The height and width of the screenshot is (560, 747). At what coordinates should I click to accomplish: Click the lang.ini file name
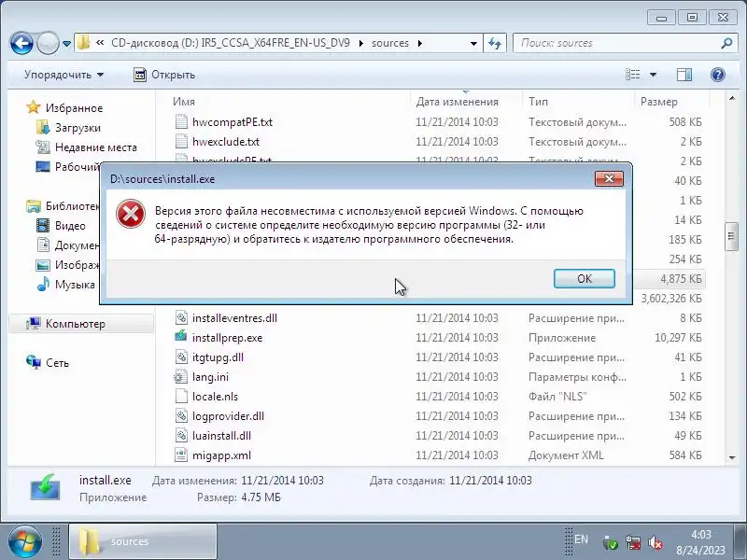[210, 377]
